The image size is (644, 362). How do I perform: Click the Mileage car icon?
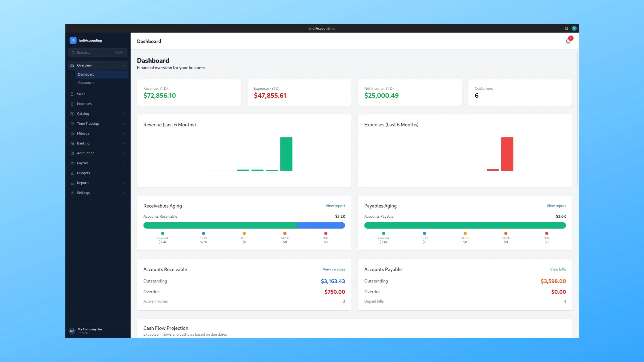coord(72,133)
